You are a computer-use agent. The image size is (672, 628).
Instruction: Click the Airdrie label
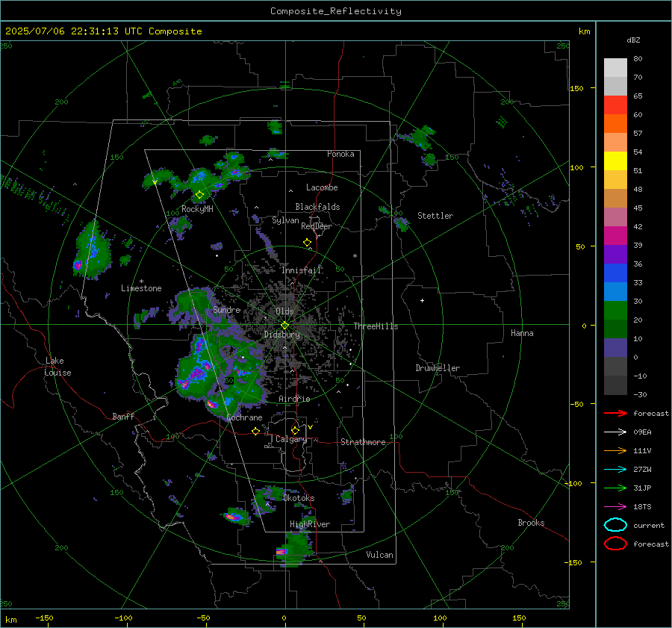pyautogui.click(x=294, y=399)
